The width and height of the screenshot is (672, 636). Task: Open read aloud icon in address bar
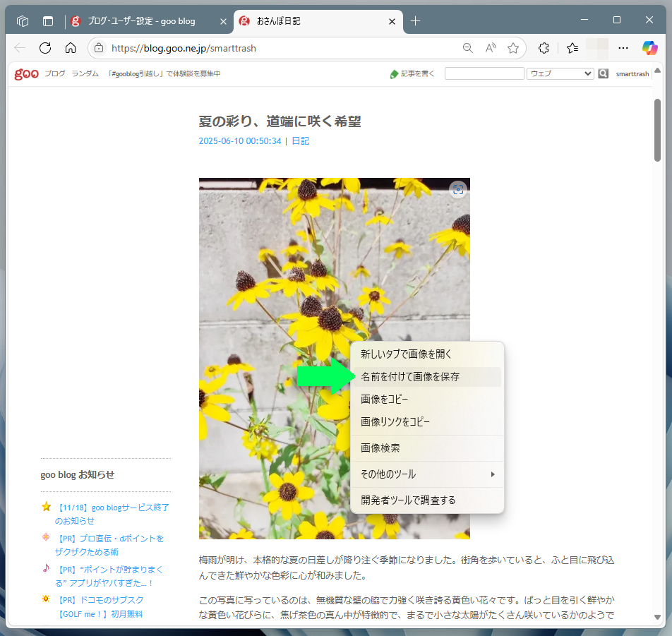(x=491, y=48)
